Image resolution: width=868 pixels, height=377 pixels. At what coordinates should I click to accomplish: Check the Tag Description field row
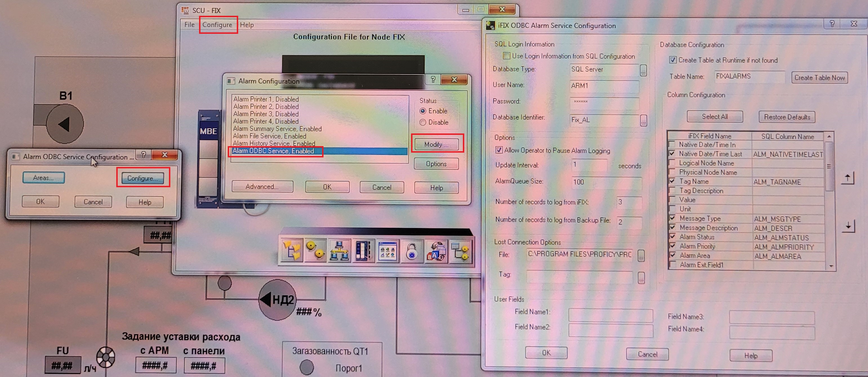point(672,191)
